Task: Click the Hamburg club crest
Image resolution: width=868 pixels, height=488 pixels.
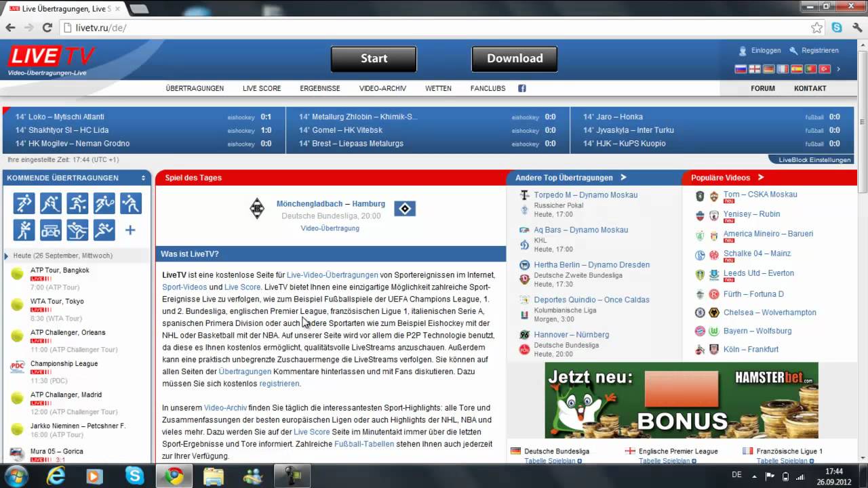Action: click(405, 208)
